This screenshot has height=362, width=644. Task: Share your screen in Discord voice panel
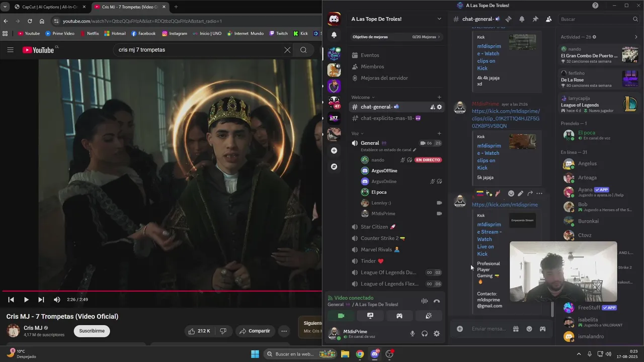[x=370, y=316]
